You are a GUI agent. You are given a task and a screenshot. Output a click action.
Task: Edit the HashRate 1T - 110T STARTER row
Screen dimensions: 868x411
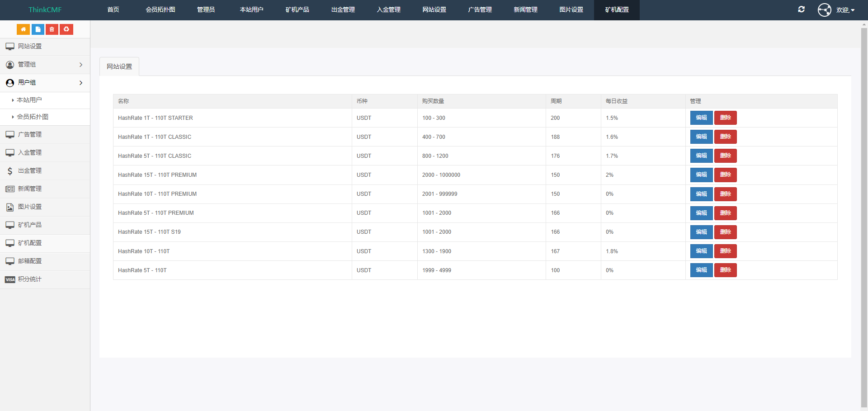[x=701, y=118]
